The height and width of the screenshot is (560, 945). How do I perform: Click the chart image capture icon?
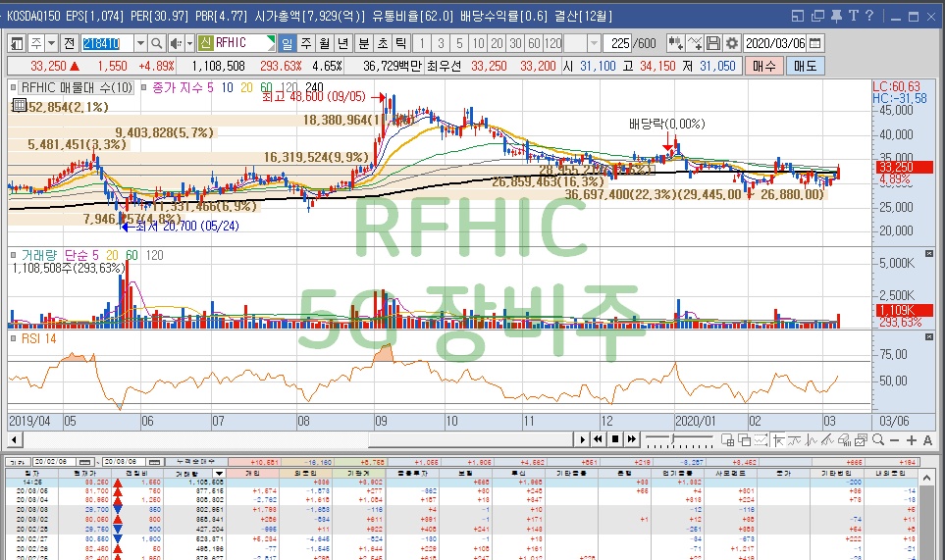click(x=861, y=440)
